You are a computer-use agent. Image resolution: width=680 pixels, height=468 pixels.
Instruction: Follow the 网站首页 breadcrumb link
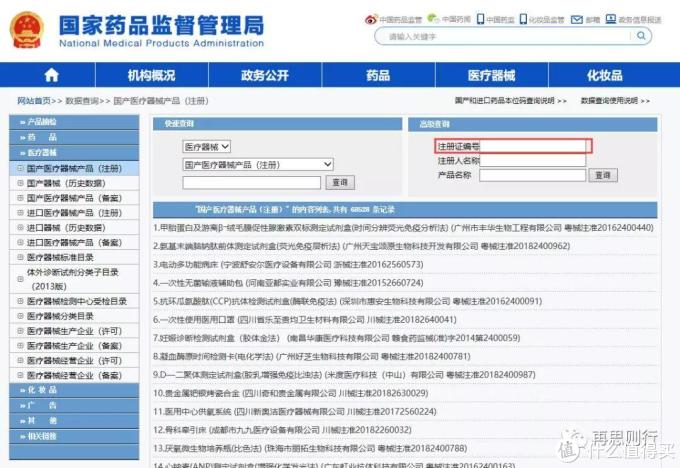pyautogui.click(x=34, y=101)
